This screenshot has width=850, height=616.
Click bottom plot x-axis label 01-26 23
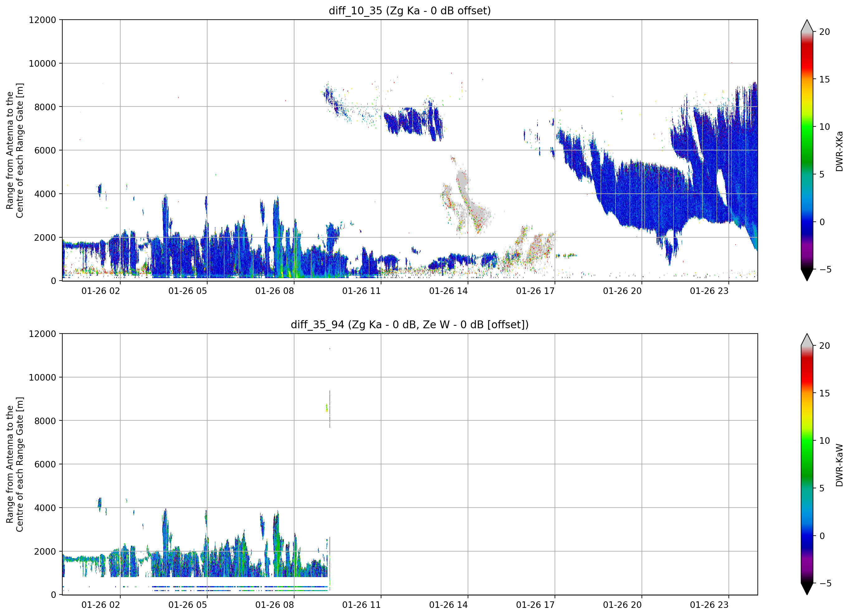(x=709, y=605)
